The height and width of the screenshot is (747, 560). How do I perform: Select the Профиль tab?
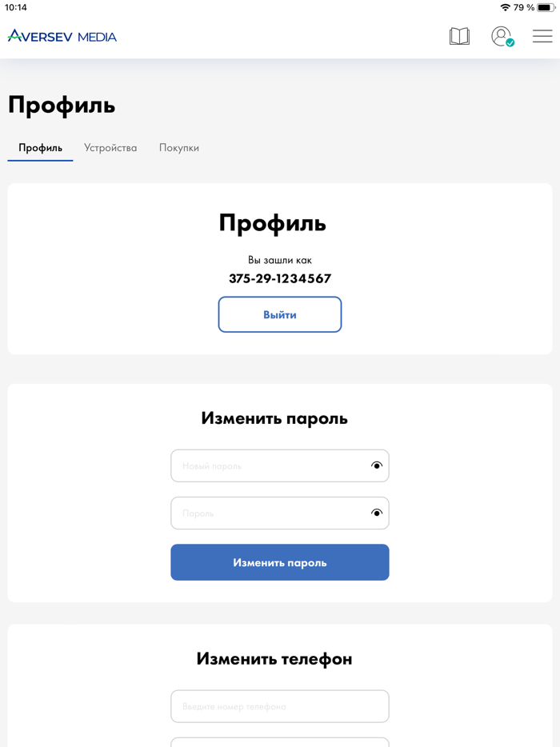[39, 148]
